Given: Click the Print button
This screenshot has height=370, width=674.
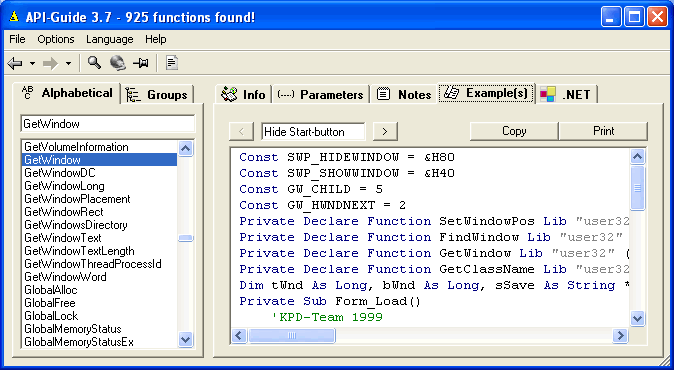Looking at the screenshot, I should (x=604, y=131).
